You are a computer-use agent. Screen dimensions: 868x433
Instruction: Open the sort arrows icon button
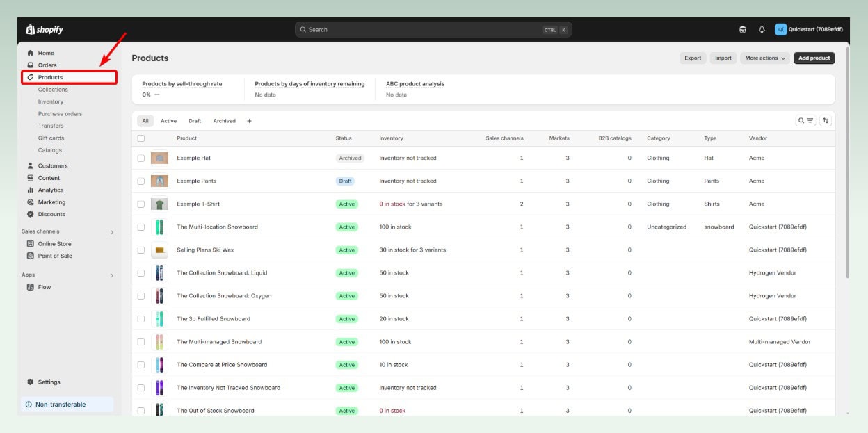point(826,121)
